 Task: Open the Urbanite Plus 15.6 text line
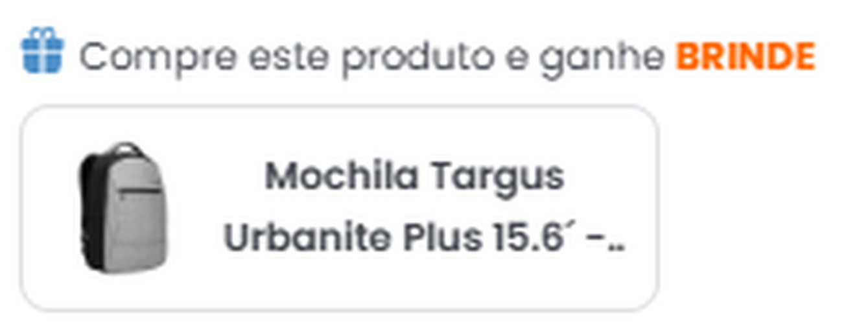point(425,239)
